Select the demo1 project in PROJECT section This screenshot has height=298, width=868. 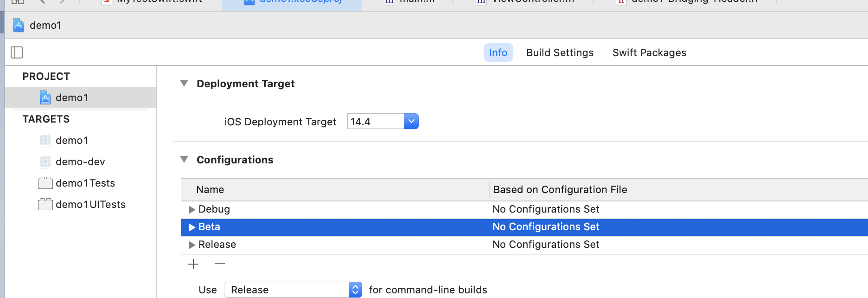[72, 97]
